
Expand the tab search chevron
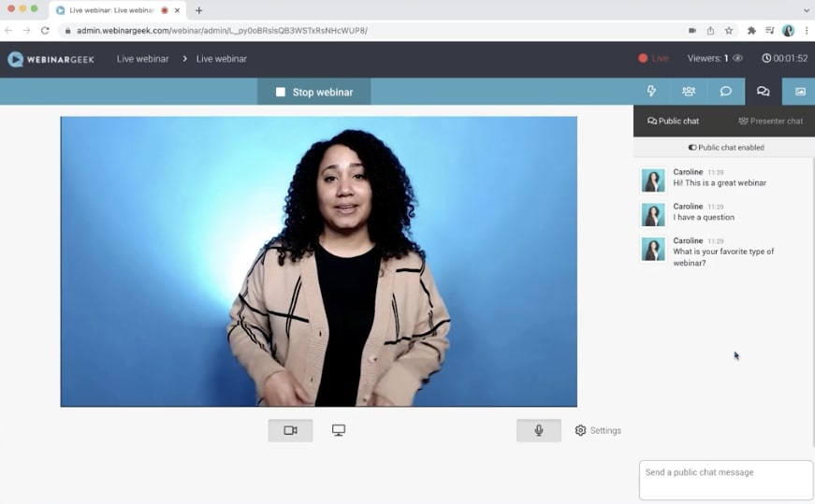point(806,10)
